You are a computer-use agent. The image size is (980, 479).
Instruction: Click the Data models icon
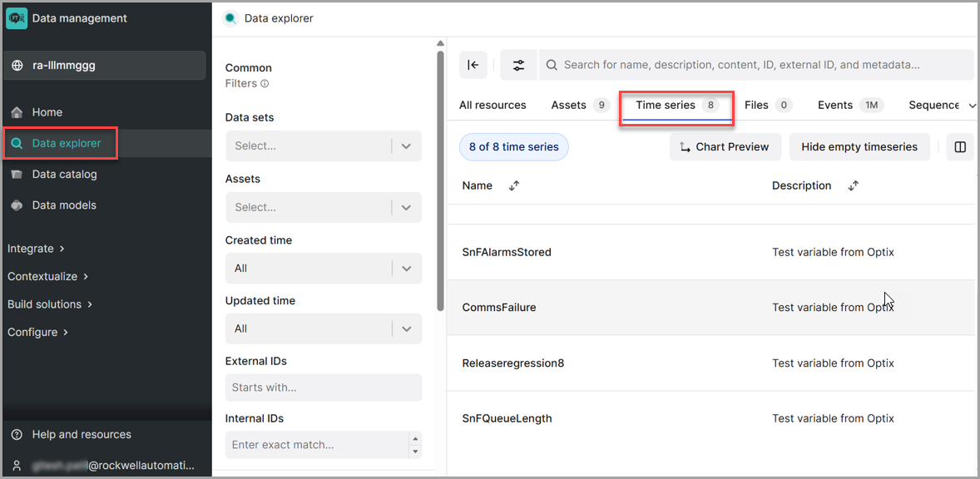[x=17, y=205]
